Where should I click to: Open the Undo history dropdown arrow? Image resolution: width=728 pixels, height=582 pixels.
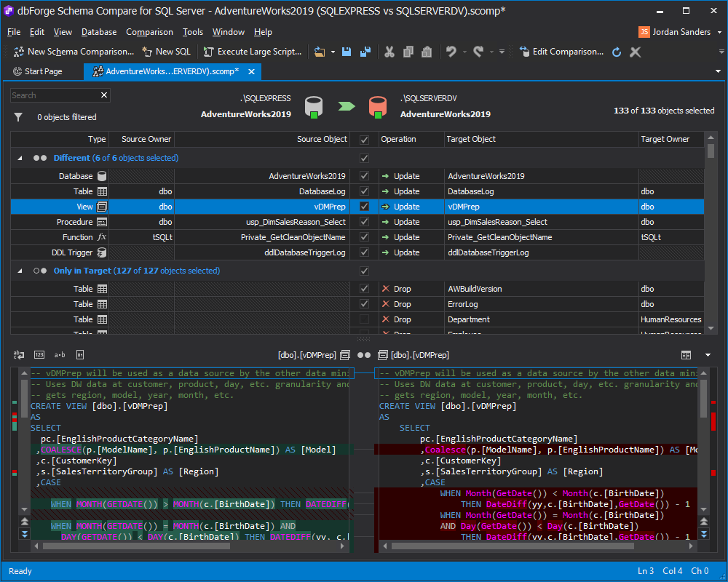(x=464, y=52)
